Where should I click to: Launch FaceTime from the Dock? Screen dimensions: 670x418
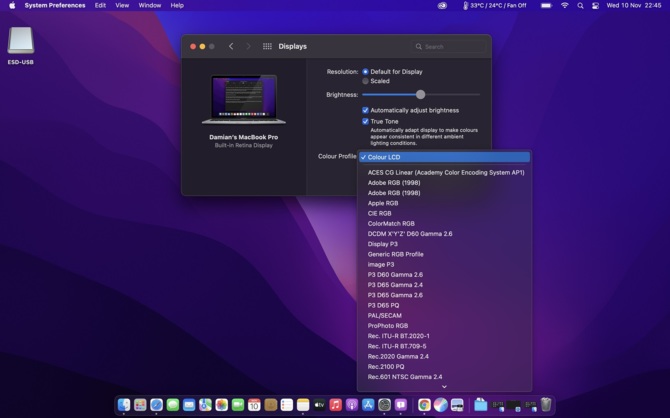coord(238,404)
